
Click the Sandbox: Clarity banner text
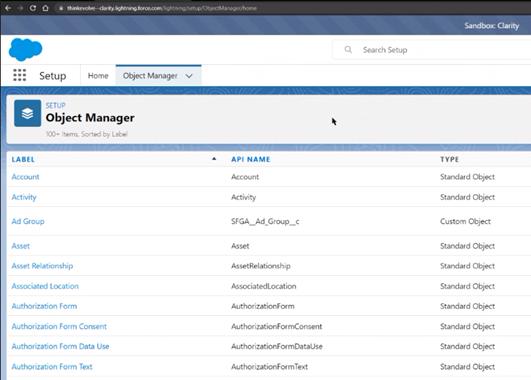[x=492, y=26]
